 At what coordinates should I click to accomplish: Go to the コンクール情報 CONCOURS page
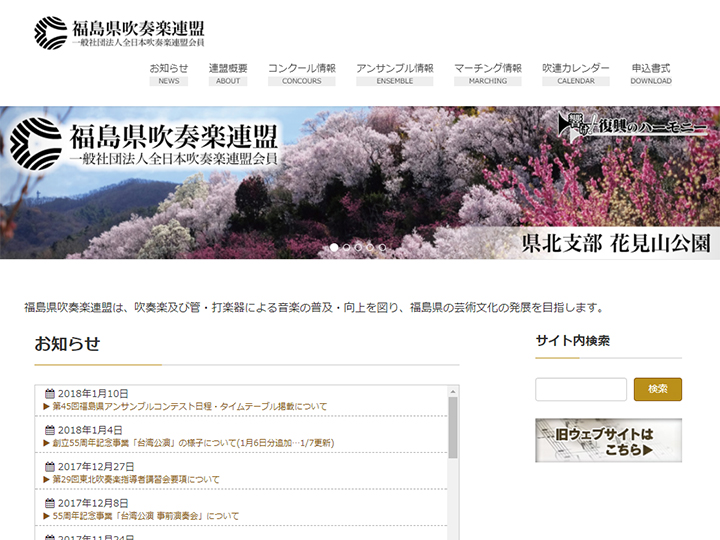[x=302, y=74]
